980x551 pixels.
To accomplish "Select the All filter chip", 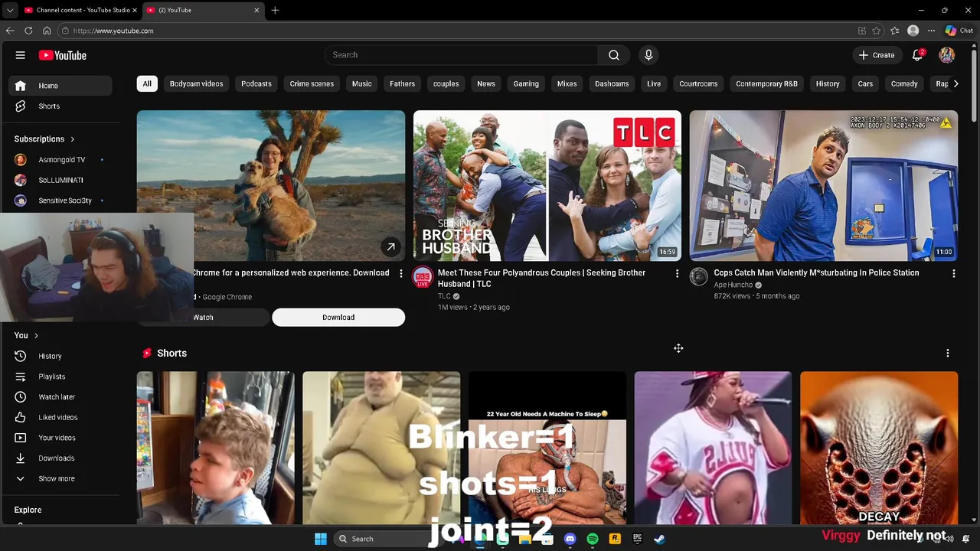I will pos(147,83).
